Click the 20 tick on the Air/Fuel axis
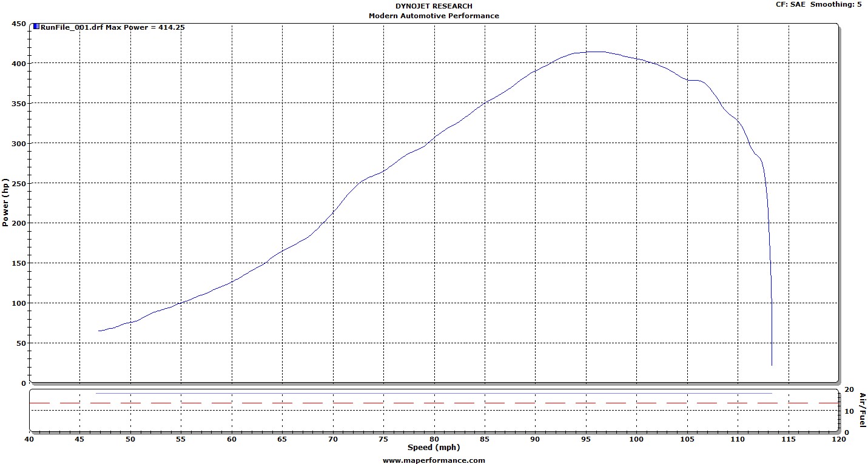Screen dimensions: 868x464 [849, 389]
